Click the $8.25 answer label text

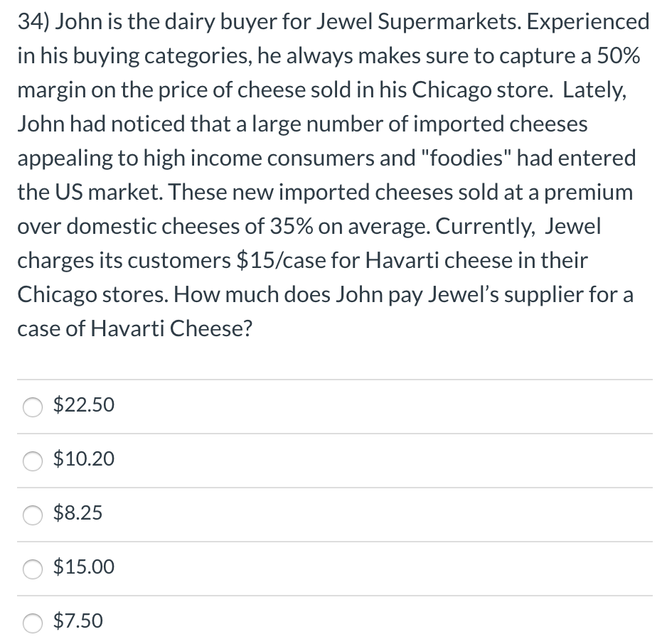point(77,512)
